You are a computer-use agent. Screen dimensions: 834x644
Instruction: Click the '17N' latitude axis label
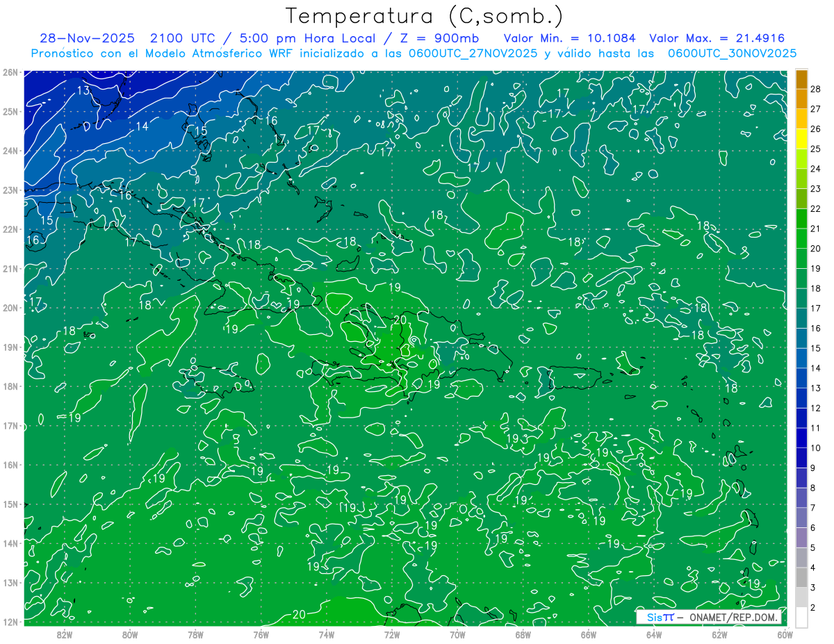(x=10, y=426)
